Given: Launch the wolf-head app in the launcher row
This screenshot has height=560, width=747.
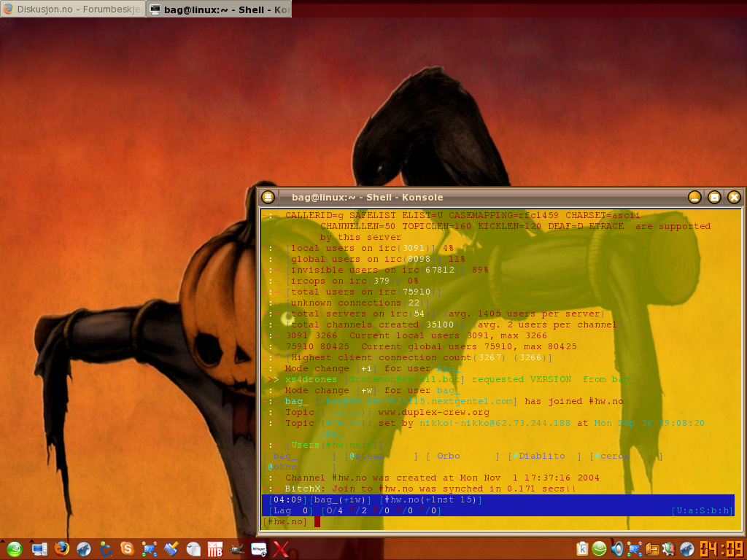Looking at the screenshot, I should [84, 549].
